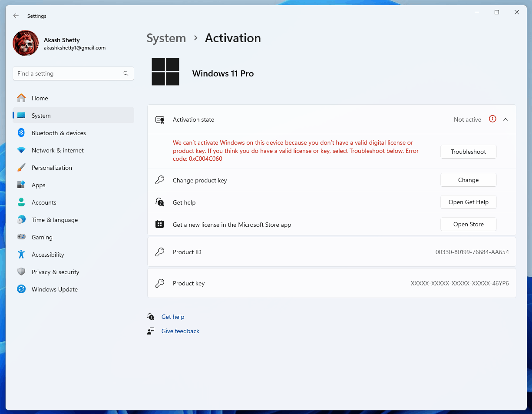Click the Get help chat icon in Activation list
The image size is (532, 414).
tap(160, 202)
